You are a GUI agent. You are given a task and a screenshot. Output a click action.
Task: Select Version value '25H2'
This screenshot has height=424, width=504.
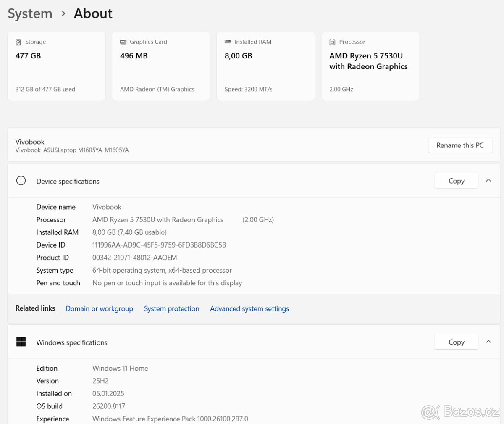(x=100, y=381)
